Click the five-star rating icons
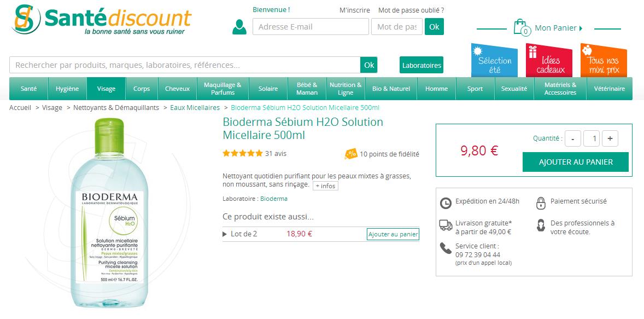 coord(242,154)
